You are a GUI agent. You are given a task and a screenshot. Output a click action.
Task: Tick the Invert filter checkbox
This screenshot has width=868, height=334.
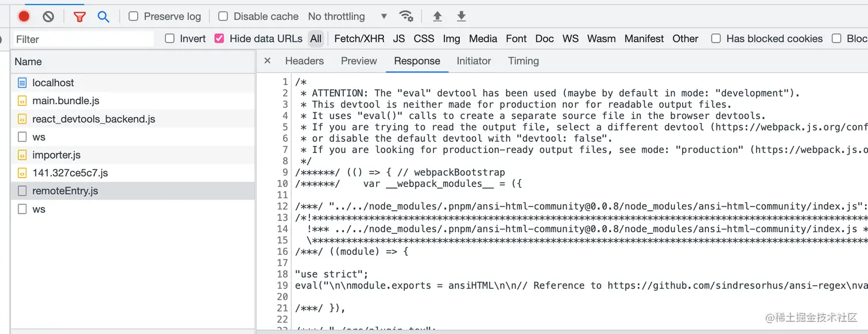170,39
